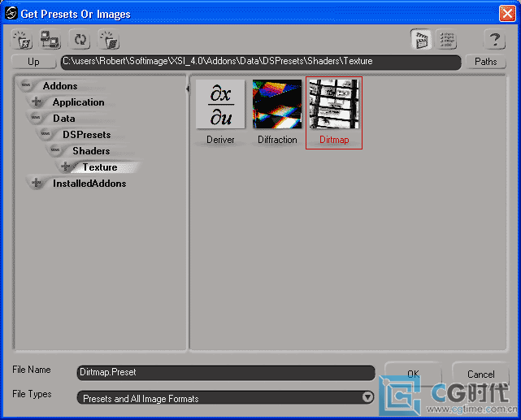Click the new folder toolbar icon
The image size is (521, 420).
(x=21, y=40)
